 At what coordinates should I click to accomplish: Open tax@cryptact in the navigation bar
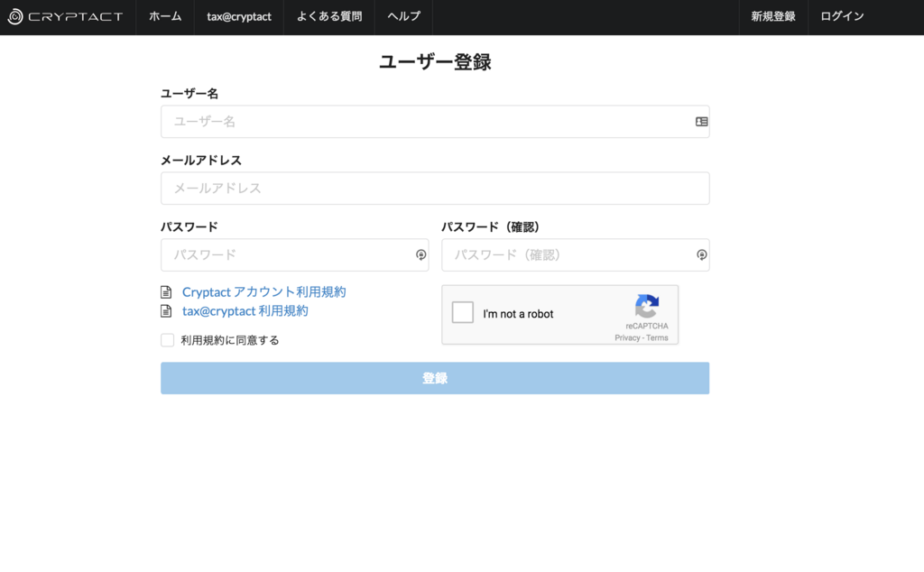[238, 16]
